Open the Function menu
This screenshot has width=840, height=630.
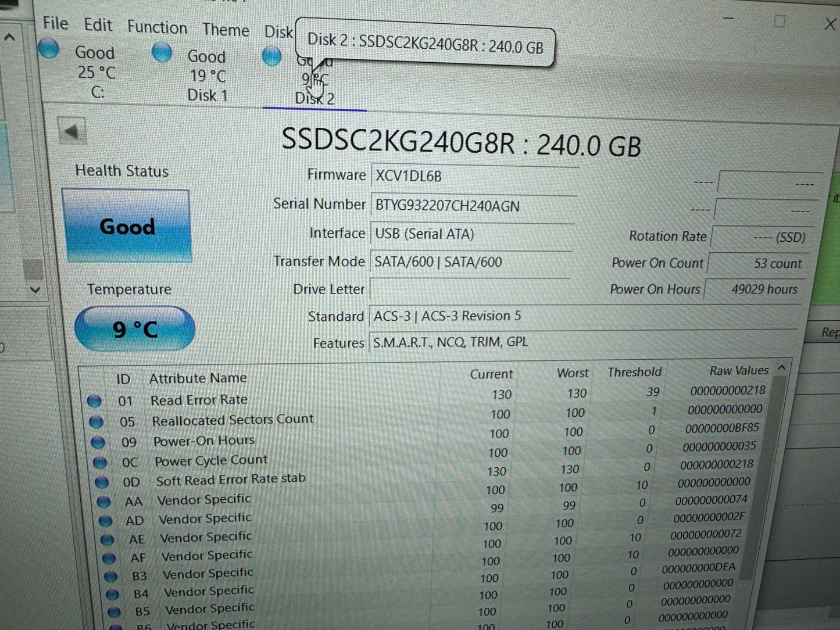click(x=157, y=27)
